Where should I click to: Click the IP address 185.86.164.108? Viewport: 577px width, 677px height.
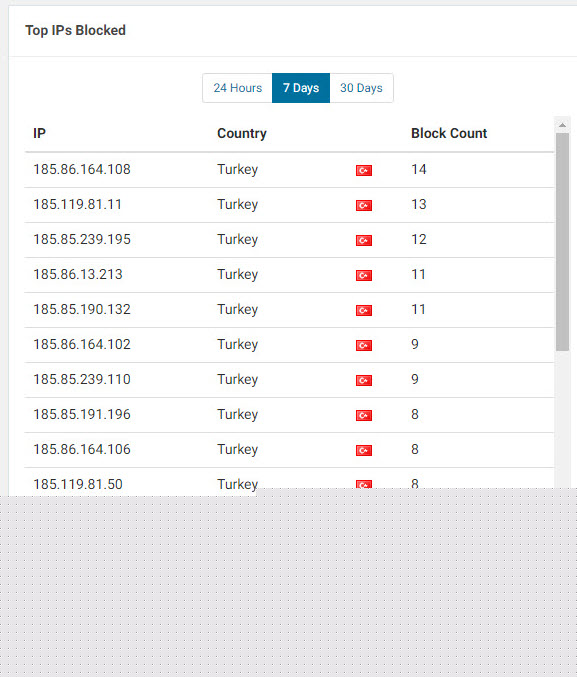(x=82, y=169)
